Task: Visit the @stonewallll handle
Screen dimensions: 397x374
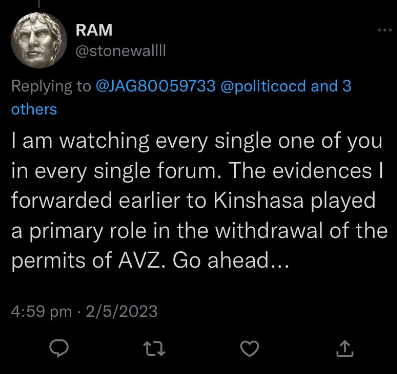Action: 121,51
